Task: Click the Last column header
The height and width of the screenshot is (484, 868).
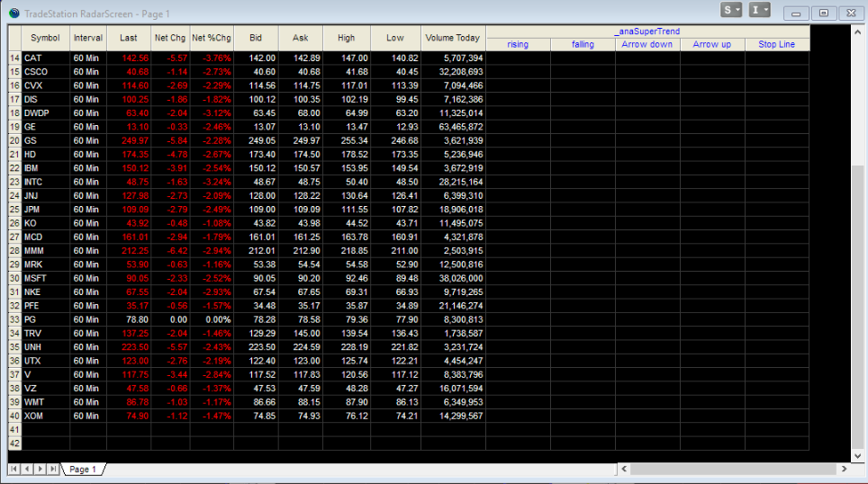Action: coord(129,38)
